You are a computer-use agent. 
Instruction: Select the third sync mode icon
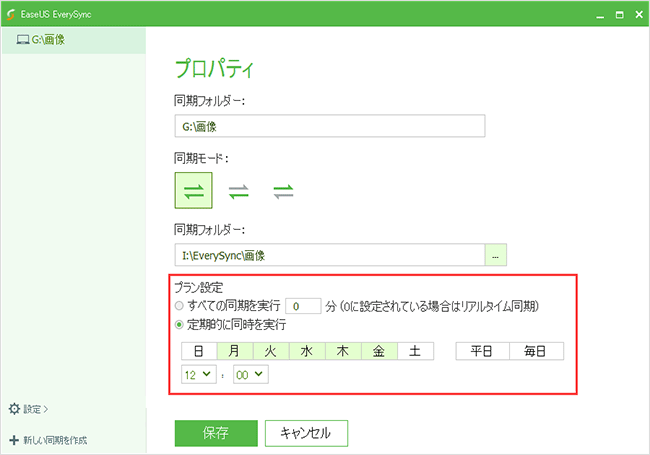pos(283,191)
